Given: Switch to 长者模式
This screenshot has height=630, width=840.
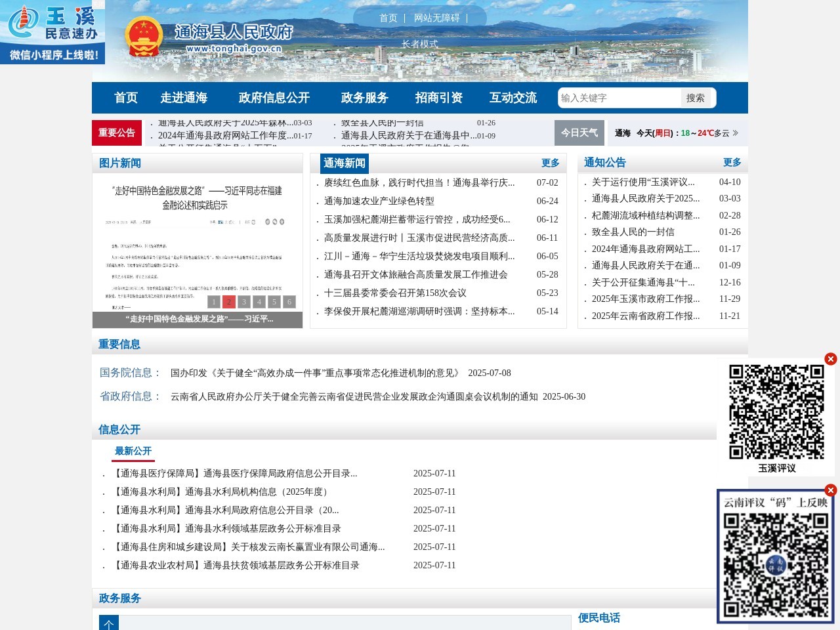Looking at the screenshot, I should pos(420,44).
